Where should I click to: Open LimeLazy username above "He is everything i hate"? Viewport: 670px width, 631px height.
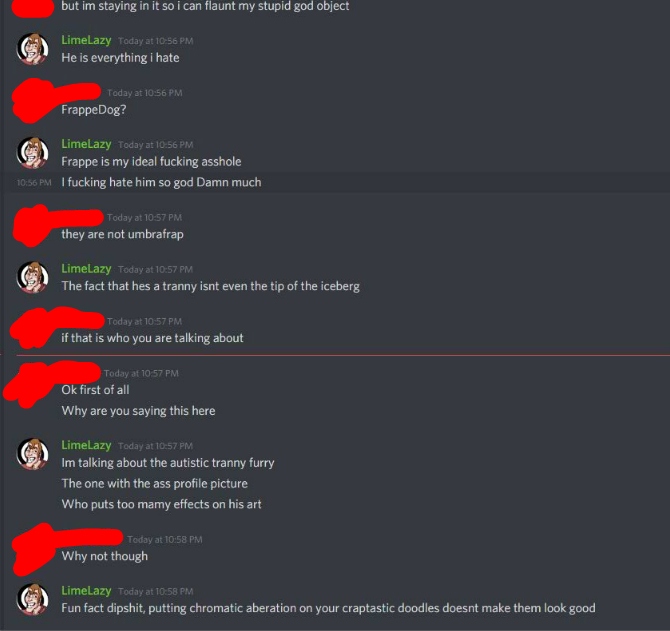click(x=86, y=40)
